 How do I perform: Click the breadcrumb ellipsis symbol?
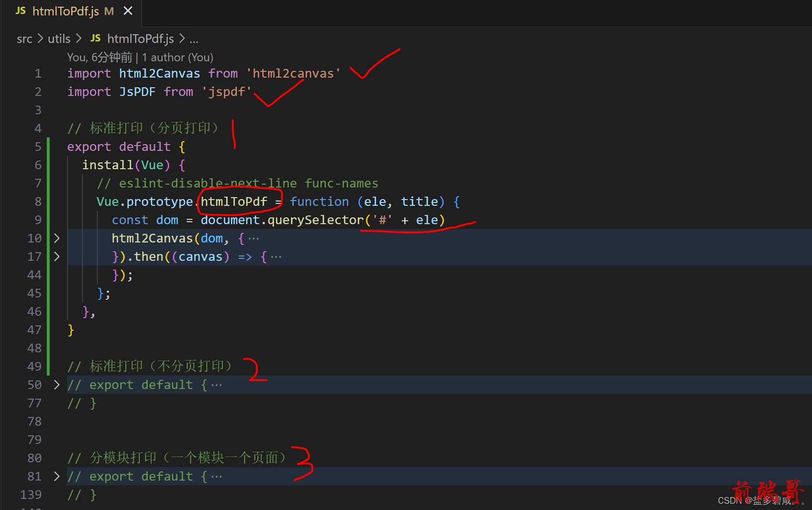click(194, 40)
